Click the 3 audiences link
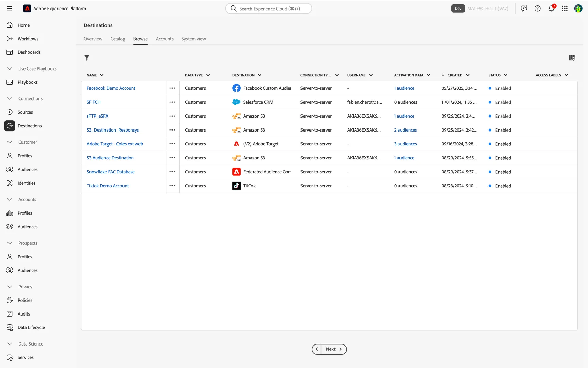The height and width of the screenshot is (368, 588). pyautogui.click(x=406, y=144)
